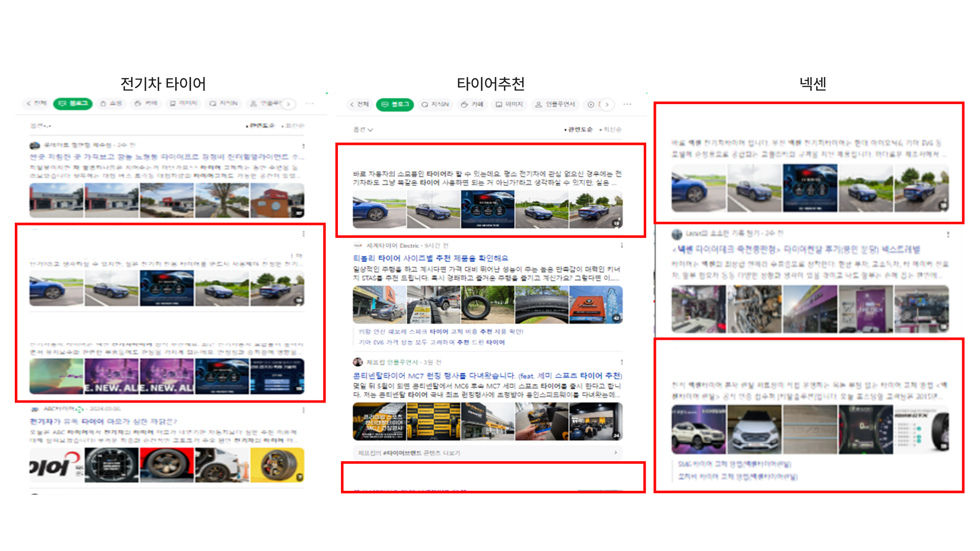The width and height of the screenshot is (980, 551).
Task: Choose 관련도순 sort in 전기차 타이어 panel
Action: tap(261, 126)
